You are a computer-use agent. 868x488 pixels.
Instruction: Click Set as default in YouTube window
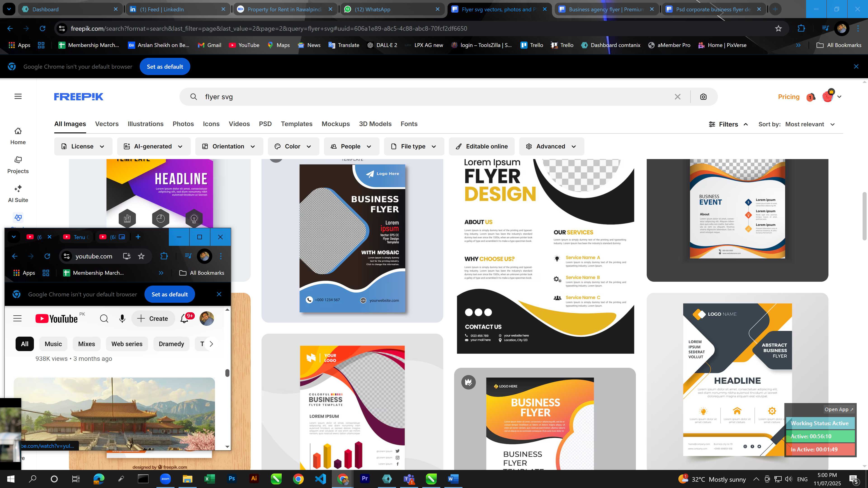[170, 294]
